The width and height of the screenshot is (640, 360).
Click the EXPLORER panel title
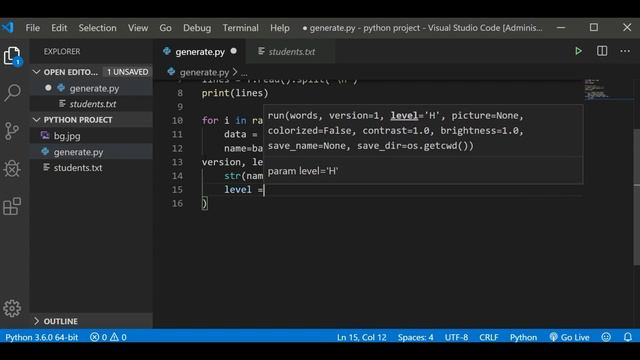click(x=62, y=51)
